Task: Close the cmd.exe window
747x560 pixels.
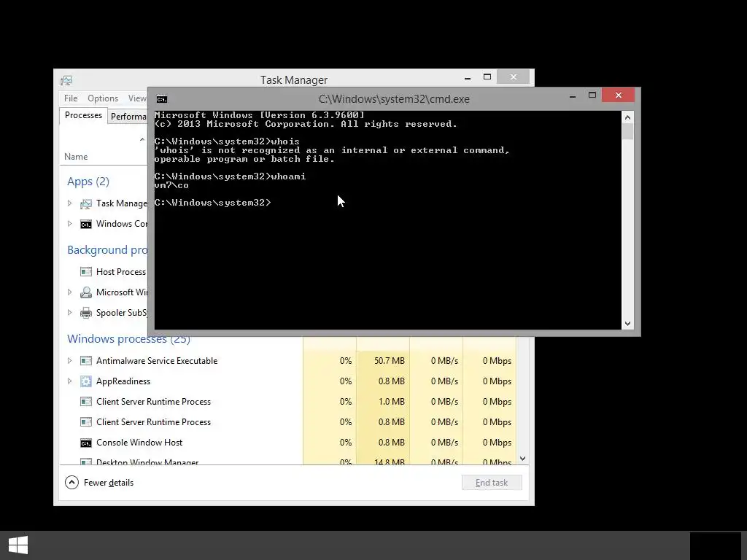Action: click(619, 96)
